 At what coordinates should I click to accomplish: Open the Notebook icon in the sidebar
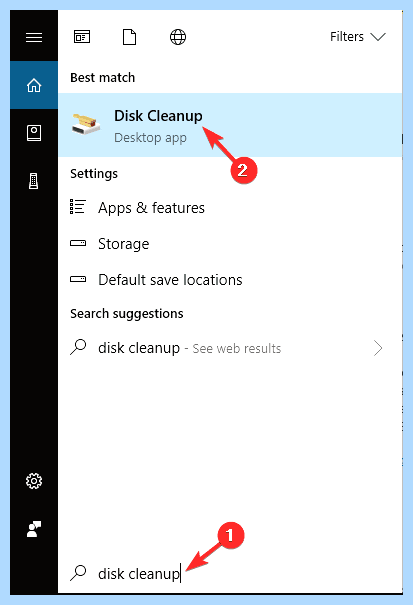click(34, 133)
